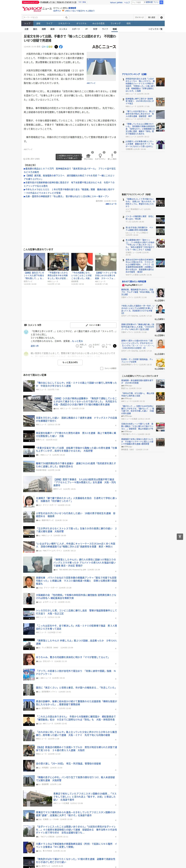Open 俺の女になにしてるんや article
Viewport: 186px width, 868px height.
pos(76,385)
